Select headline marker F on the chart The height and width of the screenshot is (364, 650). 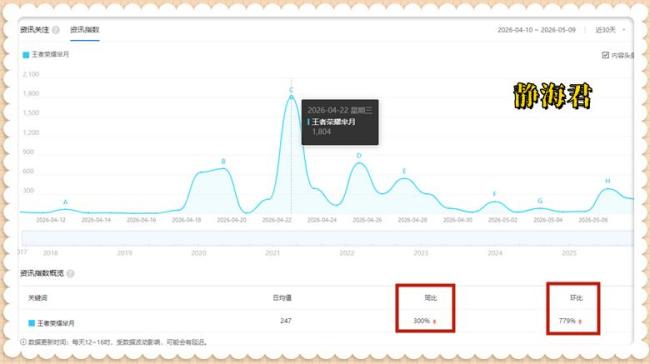pyautogui.click(x=494, y=194)
